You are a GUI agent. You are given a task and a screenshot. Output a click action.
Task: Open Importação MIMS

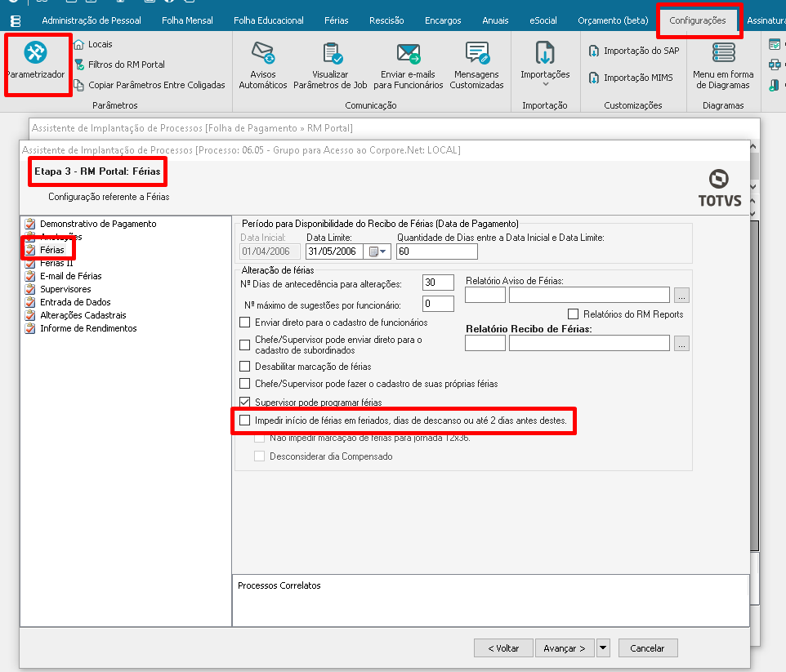click(x=631, y=78)
